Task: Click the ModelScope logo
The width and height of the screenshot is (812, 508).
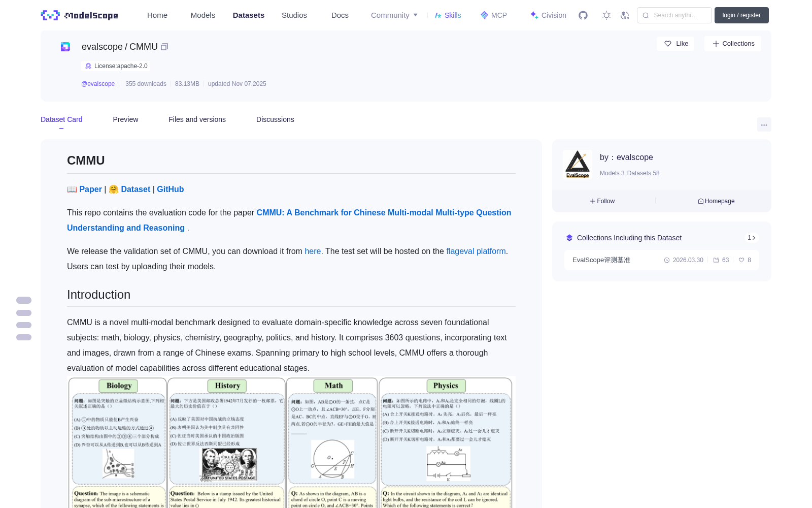Action: point(80,15)
